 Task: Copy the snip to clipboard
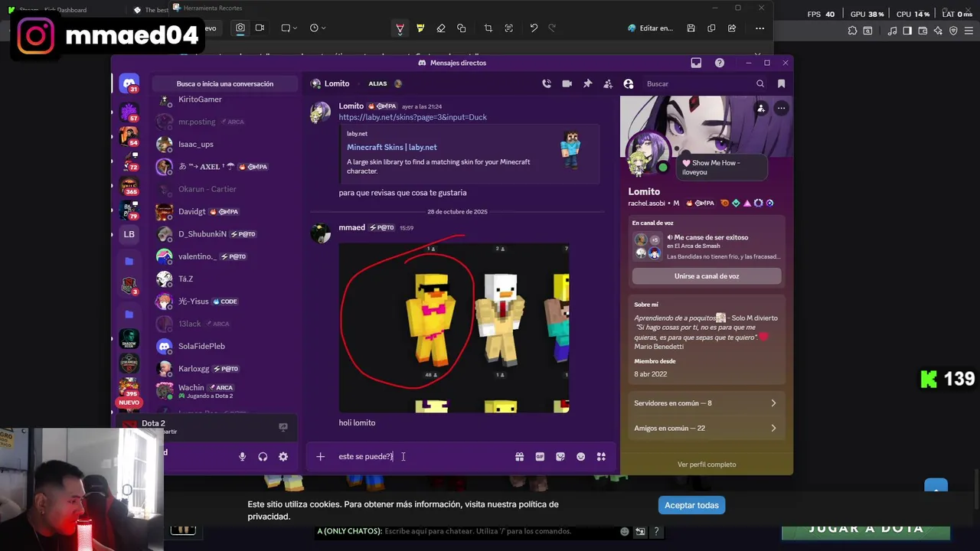click(x=711, y=28)
